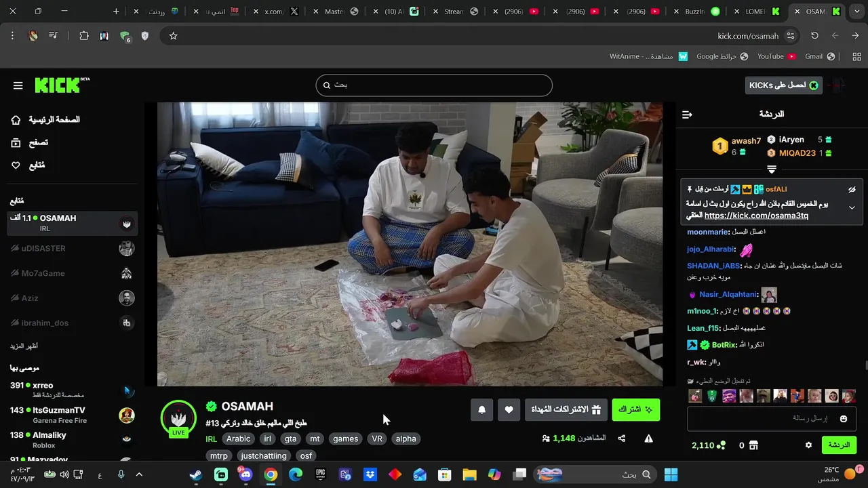Click the notification bell button for OSAMAH

(482, 409)
